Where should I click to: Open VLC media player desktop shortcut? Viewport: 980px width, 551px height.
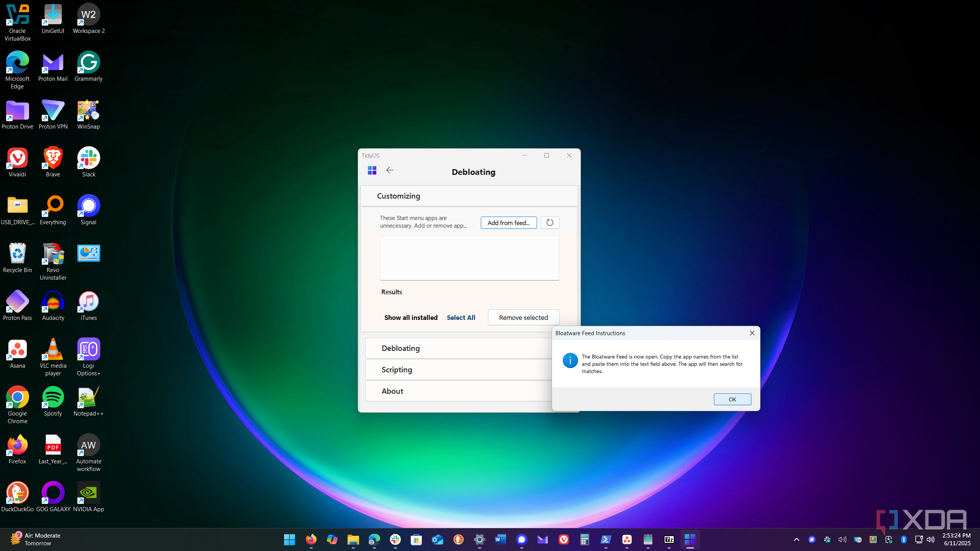pyautogui.click(x=53, y=357)
